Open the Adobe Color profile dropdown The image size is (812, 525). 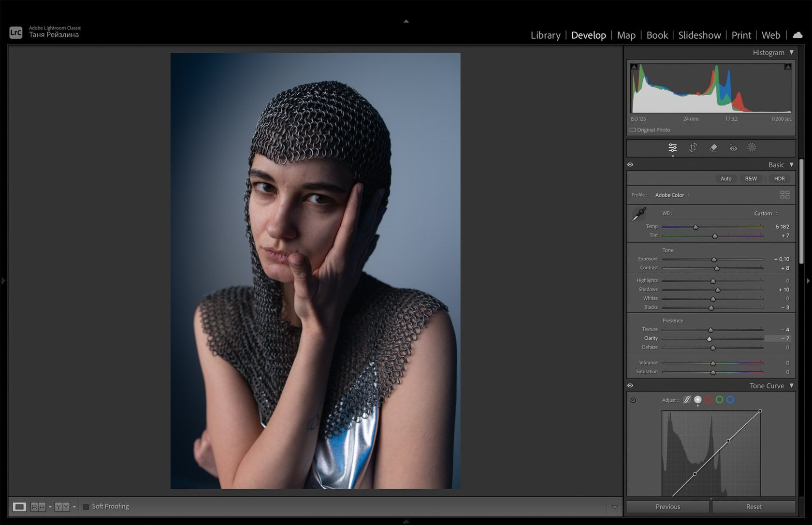click(x=672, y=195)
